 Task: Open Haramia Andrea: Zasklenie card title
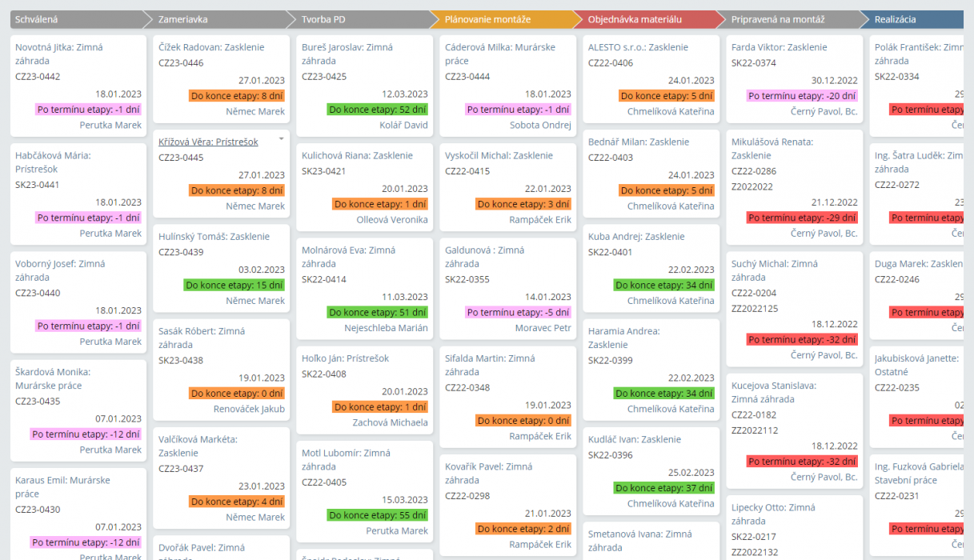click(x=624, y=338)
